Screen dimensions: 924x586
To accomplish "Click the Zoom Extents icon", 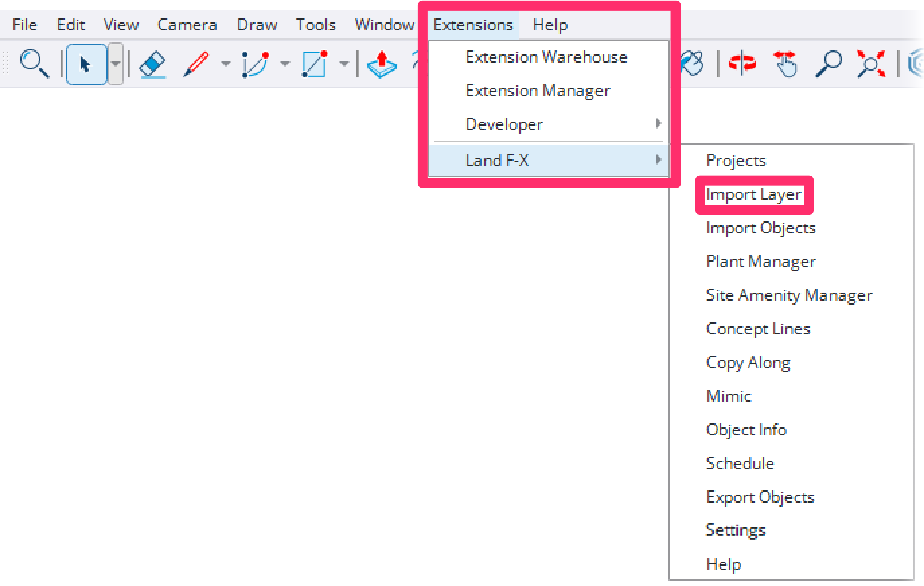I will pos(871,65).
